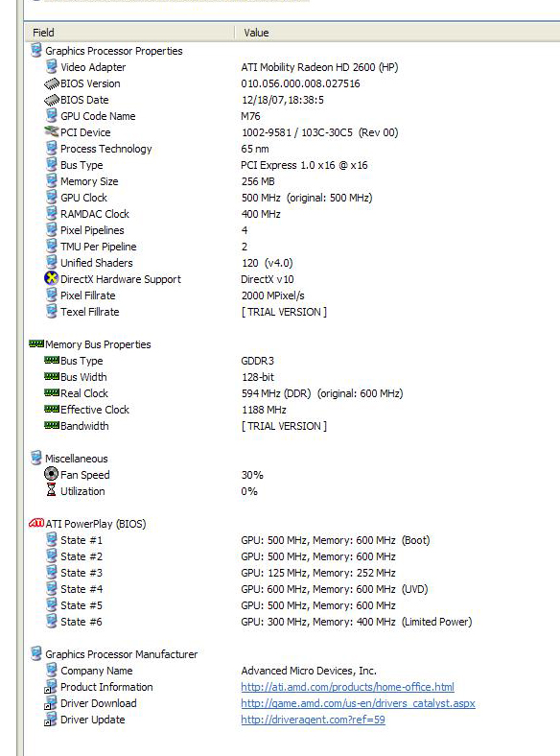This screenshot has width=560, height=756.
Task: Click the DirectX Hardware Support icon
Action: coord(51,278)
